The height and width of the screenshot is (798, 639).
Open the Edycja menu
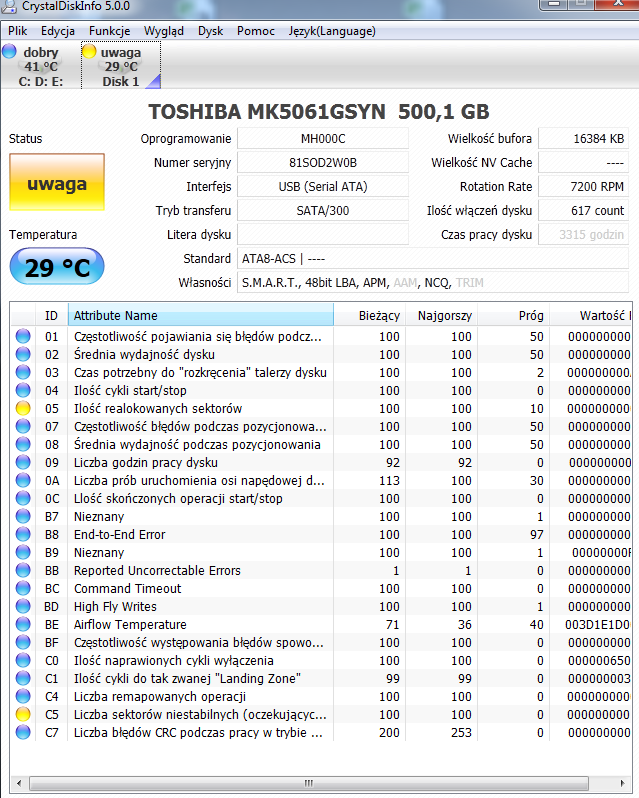[x=57, y=31]
